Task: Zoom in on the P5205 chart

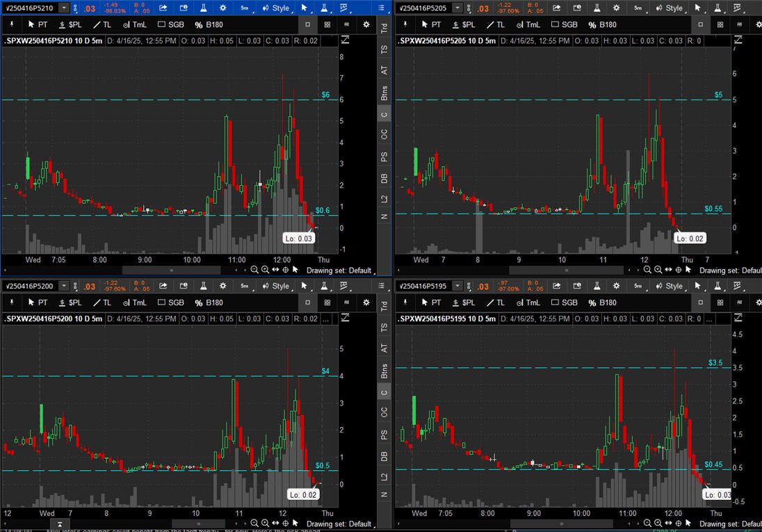Action: 658,270
